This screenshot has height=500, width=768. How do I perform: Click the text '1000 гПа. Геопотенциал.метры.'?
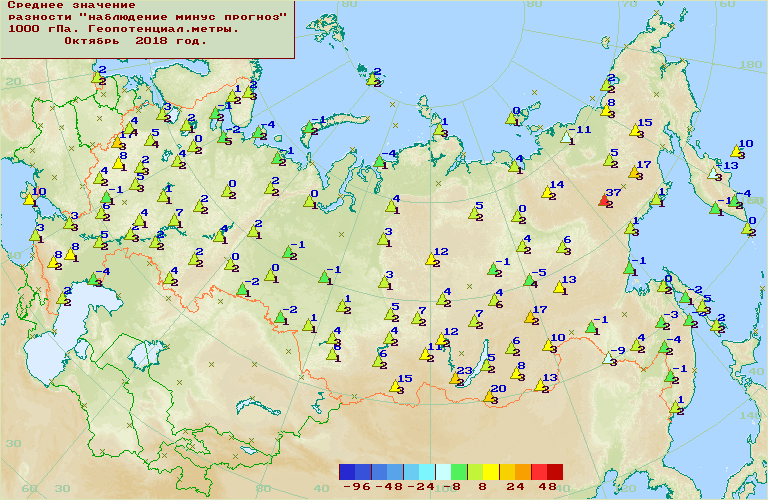(x=123, y=29)
